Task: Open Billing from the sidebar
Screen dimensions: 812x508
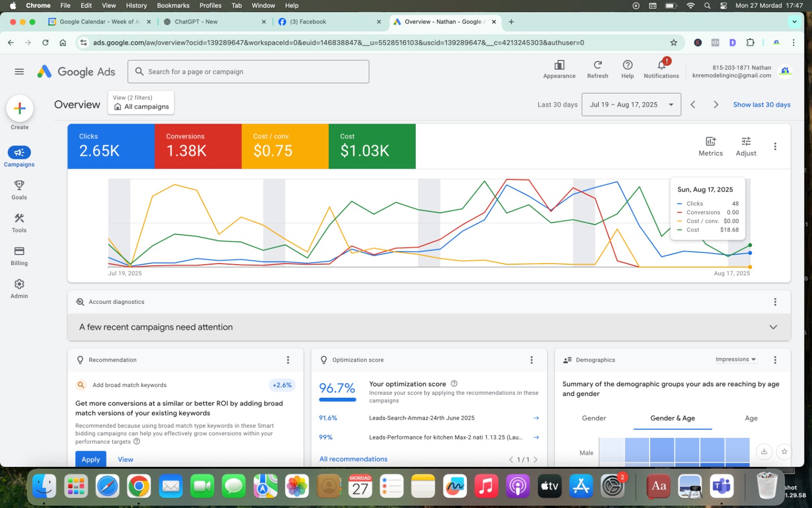Action: click(x=19, y=251)
